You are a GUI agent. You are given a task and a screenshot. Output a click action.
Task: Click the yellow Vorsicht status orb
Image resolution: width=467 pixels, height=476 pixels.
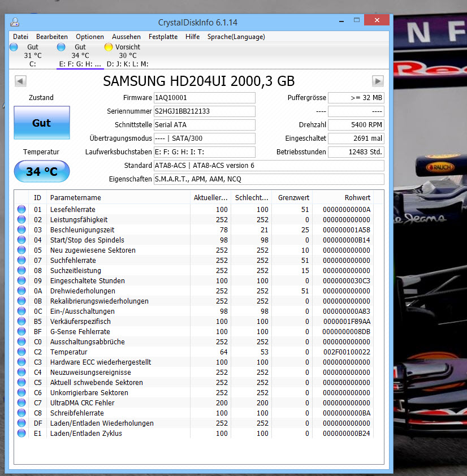coord(109,47)
